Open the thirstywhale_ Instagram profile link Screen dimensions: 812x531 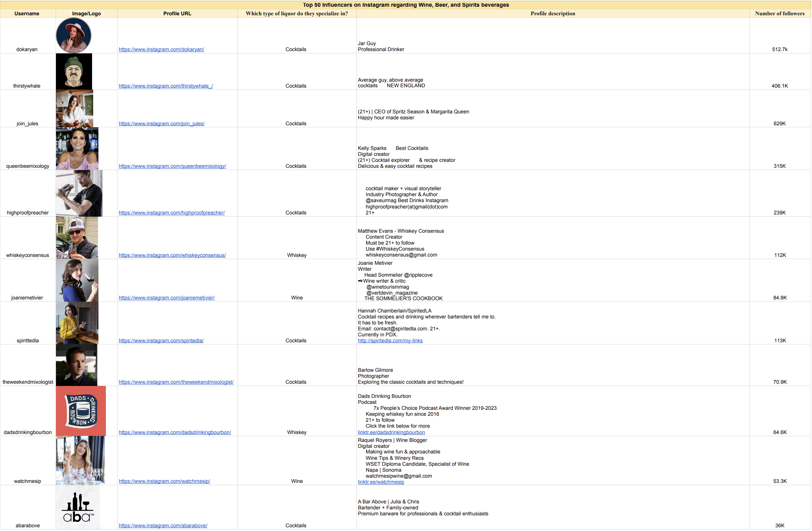click(166, 86)
